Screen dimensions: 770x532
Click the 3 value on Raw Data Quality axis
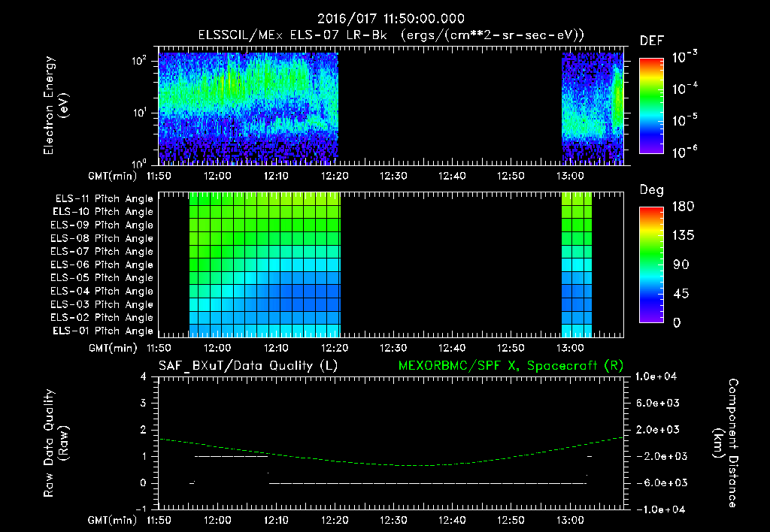pyautogui.click(x=144, y=404)
